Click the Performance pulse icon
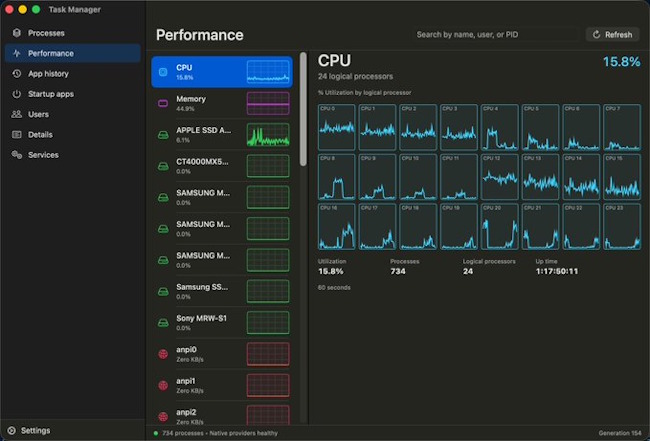This screenshot has height=441, width=650. (x=17, y=53)
